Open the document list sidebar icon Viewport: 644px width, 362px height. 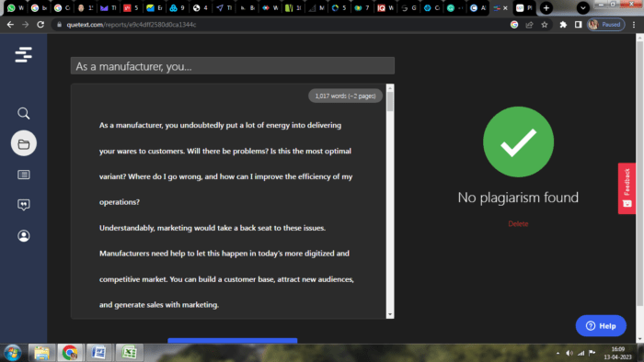tap(23, 175)
